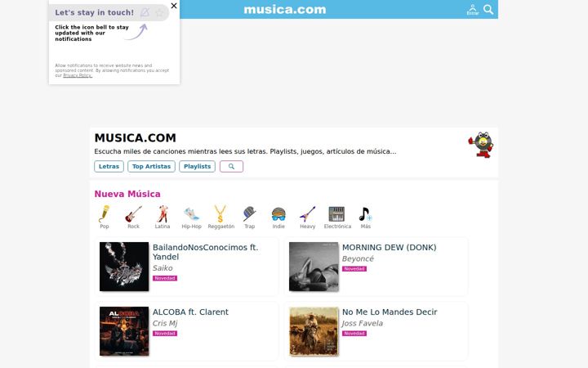This screenshot has width=588, height=368.
Task: Open the Entrar login icon
Action: point(473,10)
